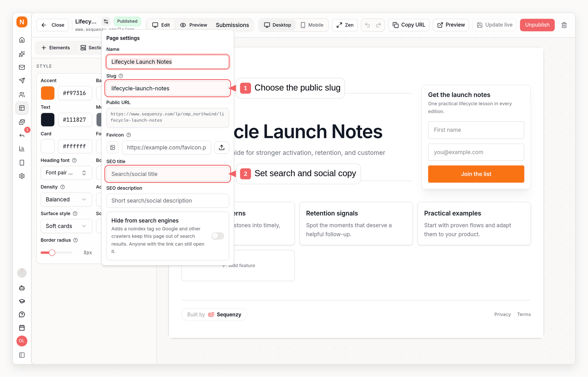Click the favicon upload icon button
Image resolution: width=588 pixels, height=377 pixels.
(222, 147)
